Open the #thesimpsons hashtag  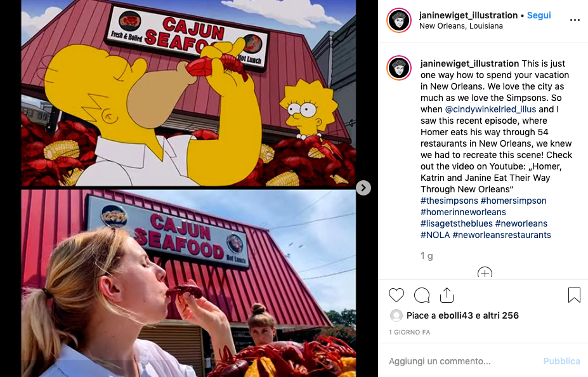(x=449, y=201)
